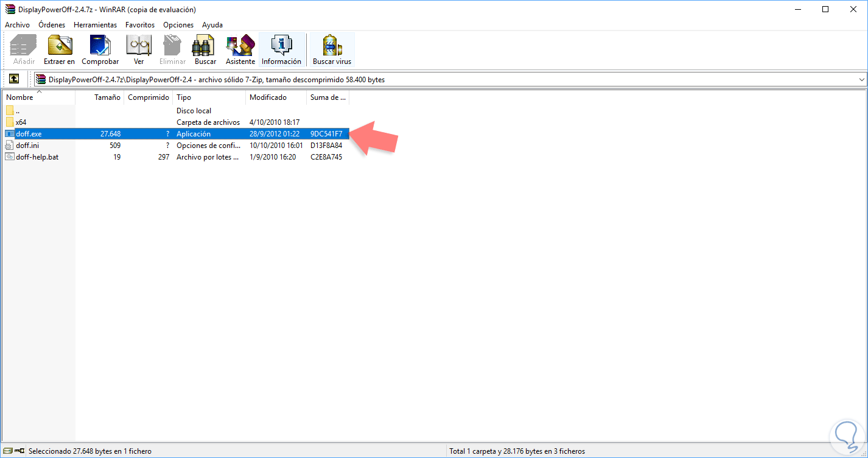
Task: Select the doff.ini file name
Action: tap(27, 145)
